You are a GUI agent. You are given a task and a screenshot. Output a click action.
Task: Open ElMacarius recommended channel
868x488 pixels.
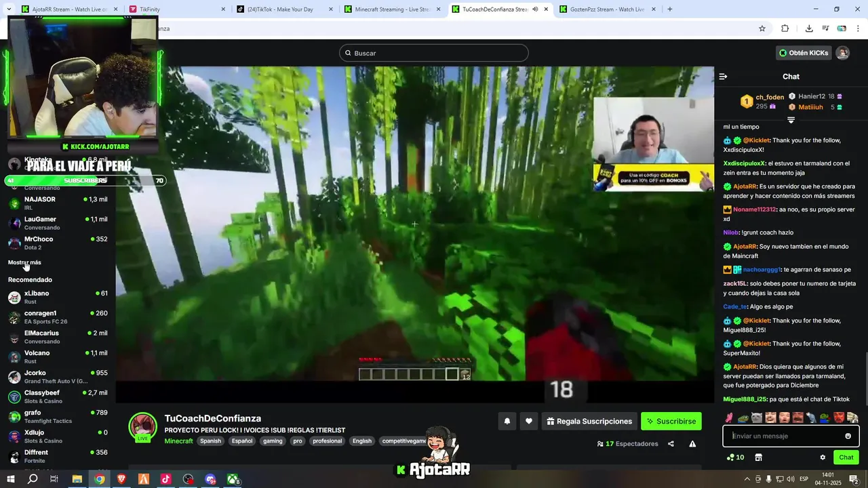[x=58, y=337]
